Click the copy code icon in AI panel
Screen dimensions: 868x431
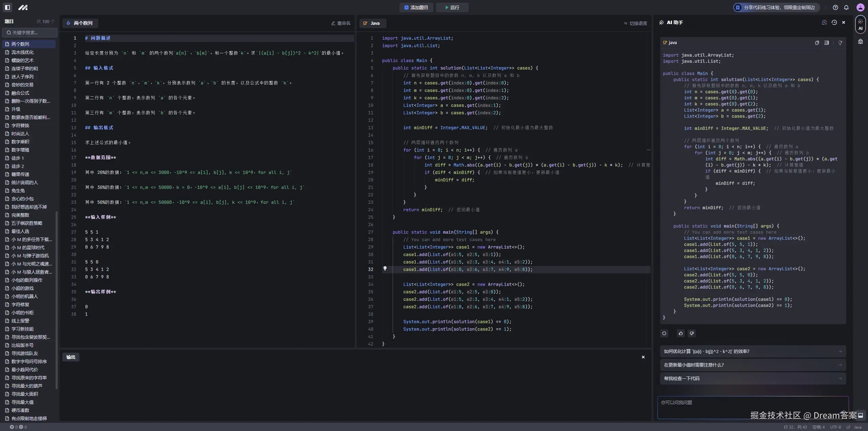[817, 43]
